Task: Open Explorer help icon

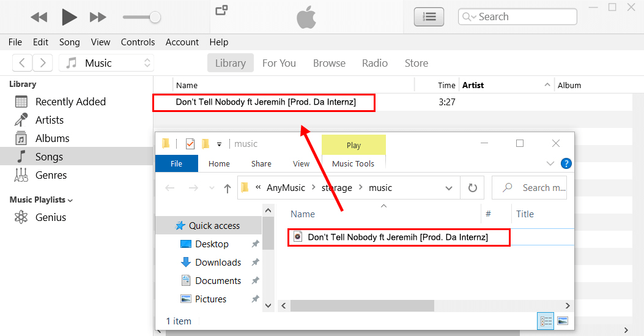Action: point(566,163)
